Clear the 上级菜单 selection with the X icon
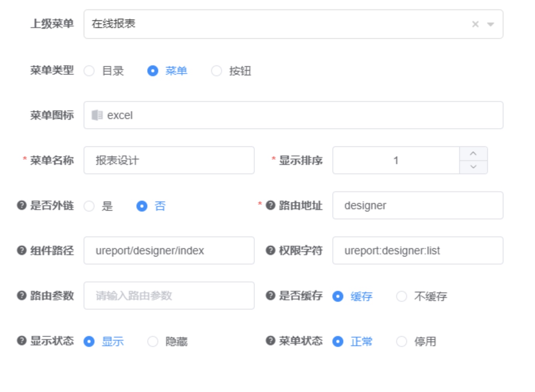535x392 pixels. tap(475, 24)
